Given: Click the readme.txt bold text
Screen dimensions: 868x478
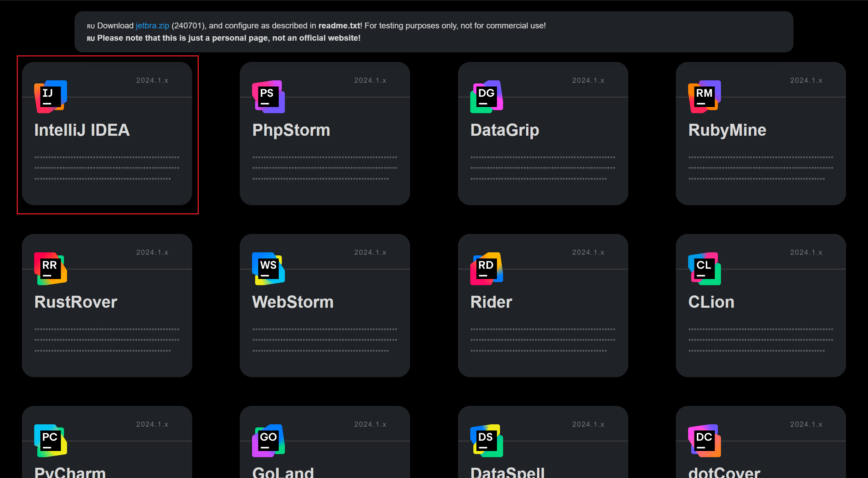Looking at the screenshot, I should pos(339,26).
